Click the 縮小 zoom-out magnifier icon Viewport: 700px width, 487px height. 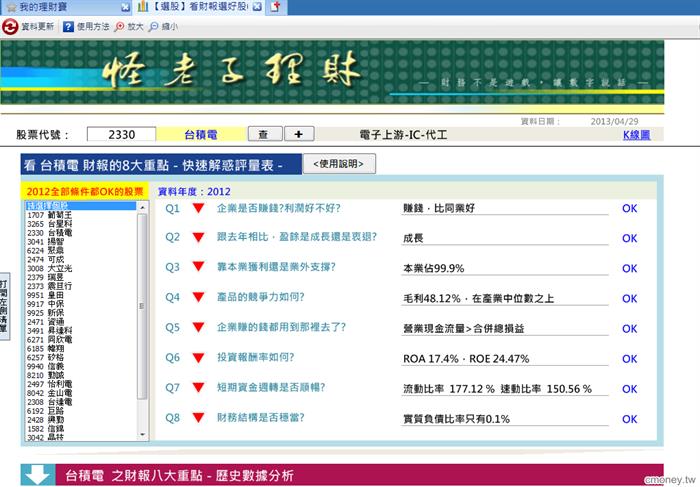click(153, 27)
